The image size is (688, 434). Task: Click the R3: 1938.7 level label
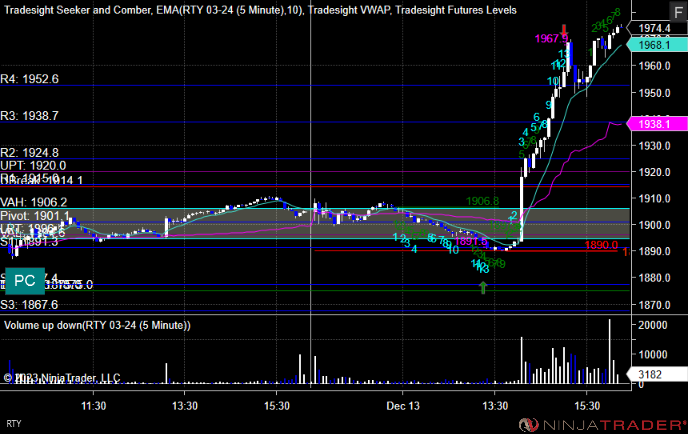[x=29, y=116]
